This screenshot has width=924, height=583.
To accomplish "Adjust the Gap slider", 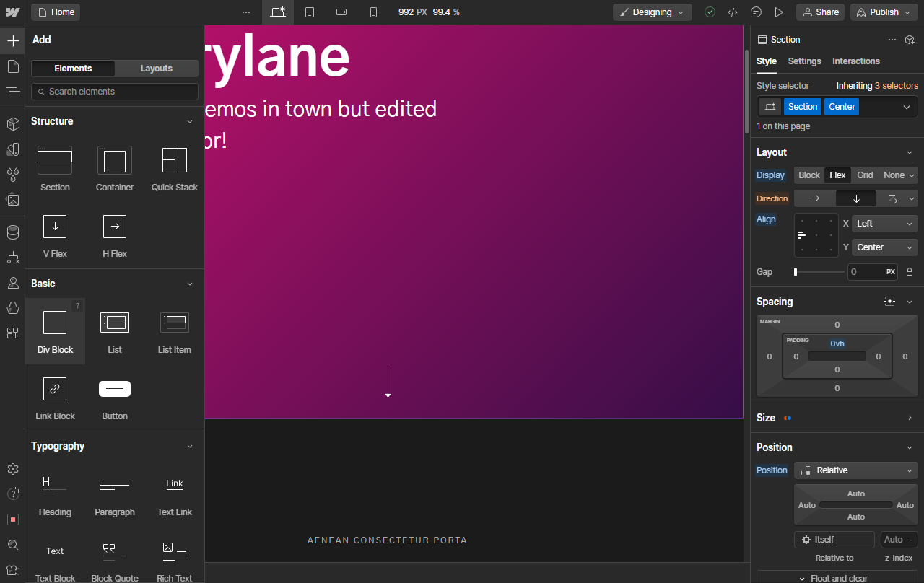I will pos(819,272).
